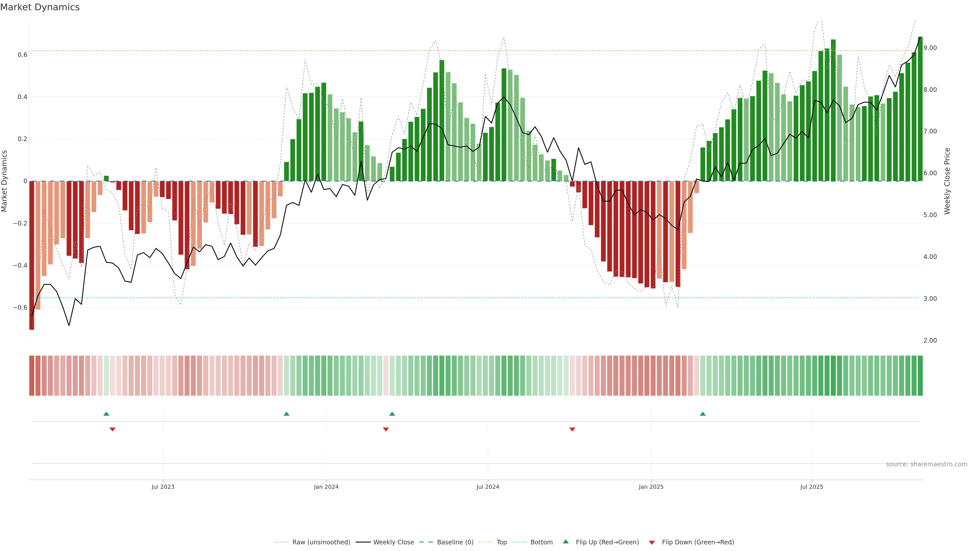Hide the Top threshold line via legend
Screen dimensions: 980x551
coord(501,542)
